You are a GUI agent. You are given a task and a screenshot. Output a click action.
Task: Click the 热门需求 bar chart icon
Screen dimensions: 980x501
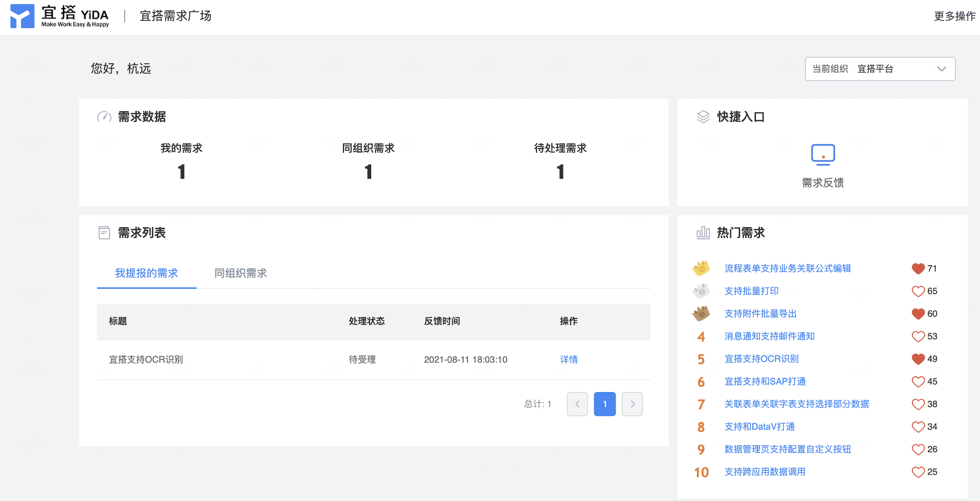coord(703,233)
